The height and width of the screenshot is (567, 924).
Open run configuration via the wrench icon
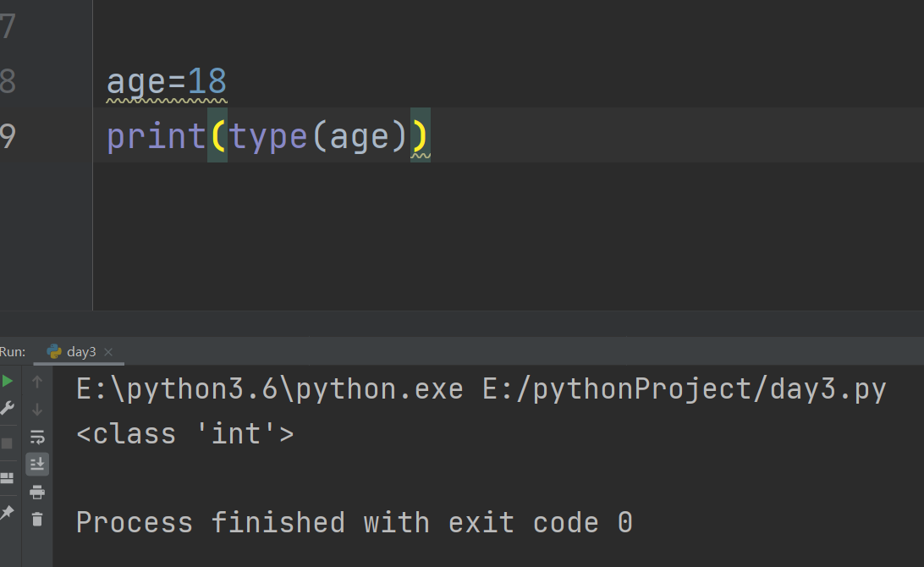pos(7,408)
